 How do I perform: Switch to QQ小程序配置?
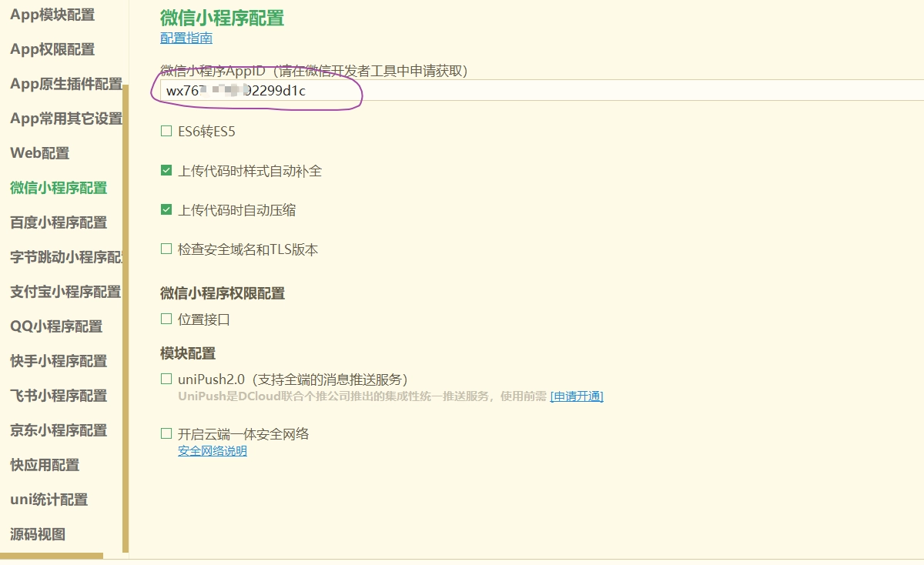[x=56, y=326]
